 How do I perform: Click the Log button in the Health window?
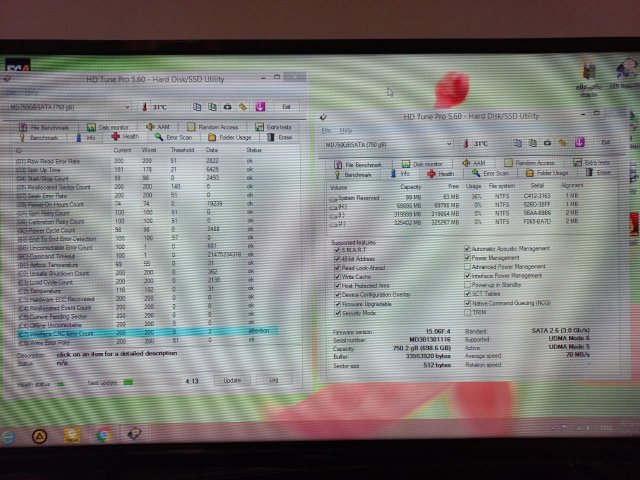(273, 381)
